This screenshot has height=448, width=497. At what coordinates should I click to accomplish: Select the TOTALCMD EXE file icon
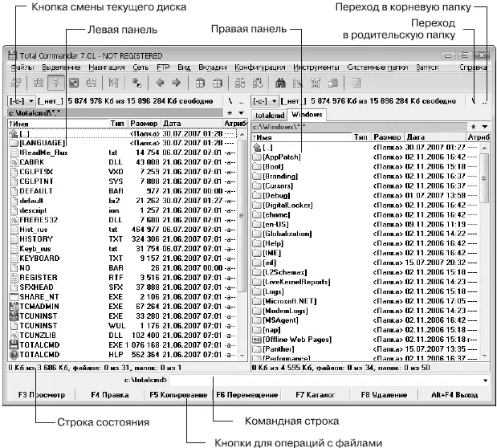point(14,345)
